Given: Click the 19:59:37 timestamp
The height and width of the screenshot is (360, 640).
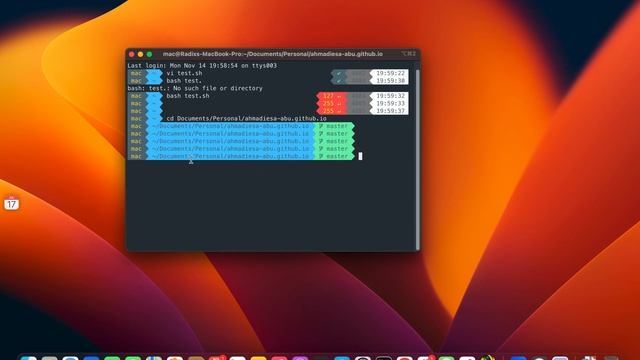Looking at the screenshot, I should click(390, 111).
